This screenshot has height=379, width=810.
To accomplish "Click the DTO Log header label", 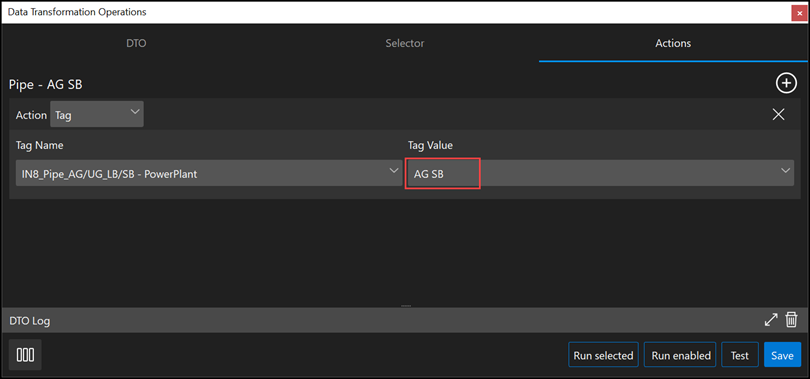I will tap(29, 321).
